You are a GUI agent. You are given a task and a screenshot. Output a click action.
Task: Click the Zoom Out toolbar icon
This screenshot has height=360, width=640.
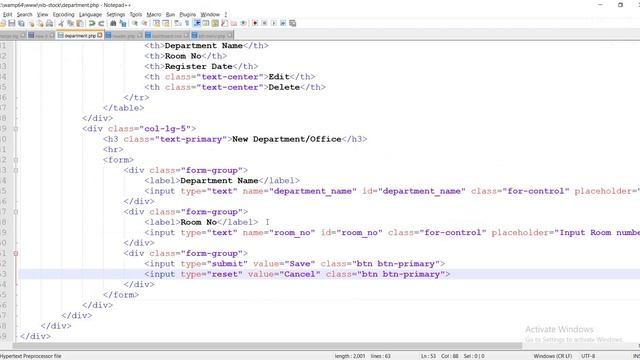(x=144, y=23)
